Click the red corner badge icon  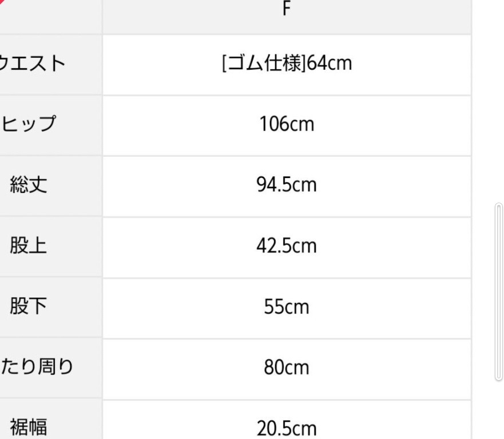click(2, 2)
